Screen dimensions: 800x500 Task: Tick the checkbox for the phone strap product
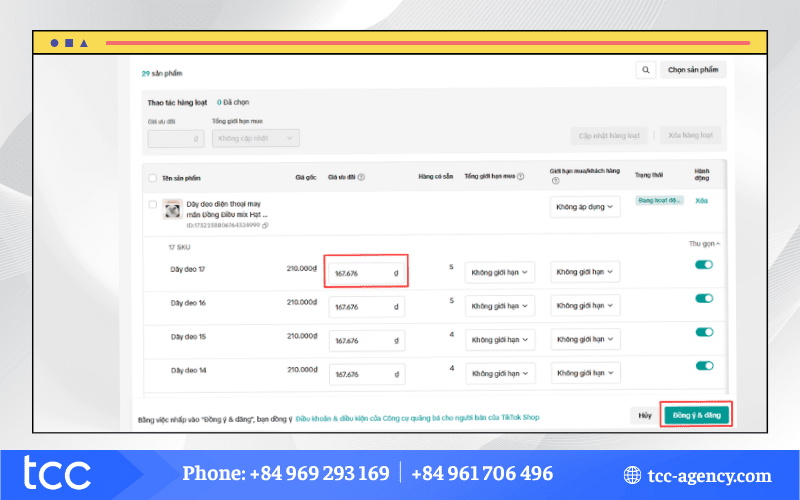coord(152,205)
